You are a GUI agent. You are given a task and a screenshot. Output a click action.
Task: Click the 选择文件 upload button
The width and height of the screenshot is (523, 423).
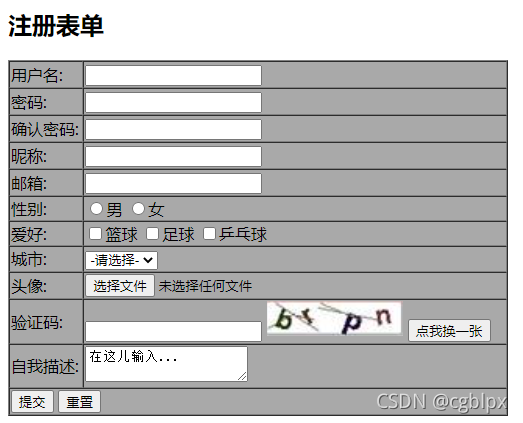pos(120,286)
